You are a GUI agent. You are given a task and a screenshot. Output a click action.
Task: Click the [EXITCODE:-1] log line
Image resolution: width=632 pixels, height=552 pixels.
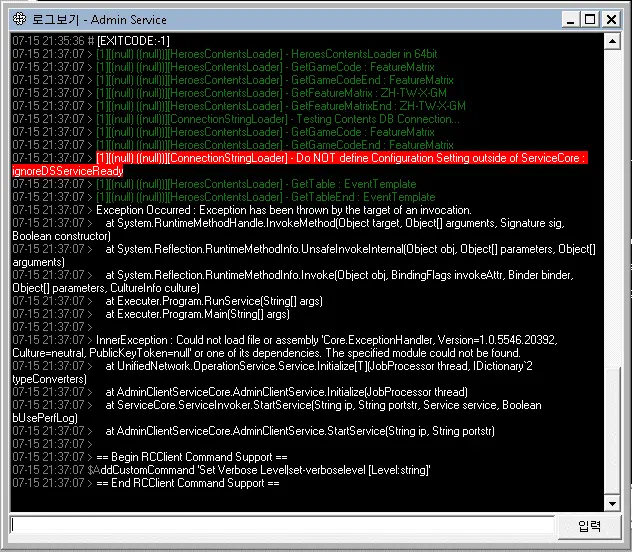click(91, 41)
